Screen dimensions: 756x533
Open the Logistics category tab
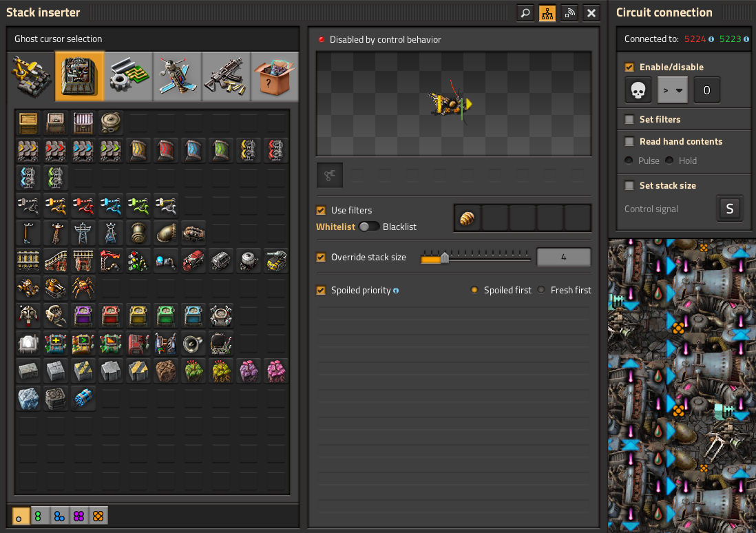click(30, 76)
